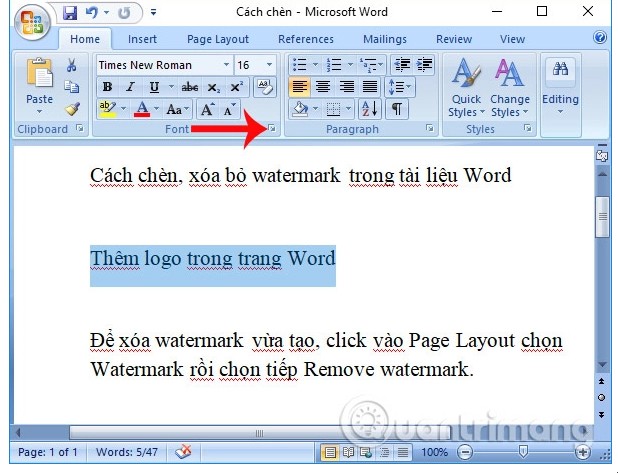Viewport: 618px width, 473px height.
Task: Click the Sort icon in Paragraph group
Action: pyautogui.click(x=368, y=109)
